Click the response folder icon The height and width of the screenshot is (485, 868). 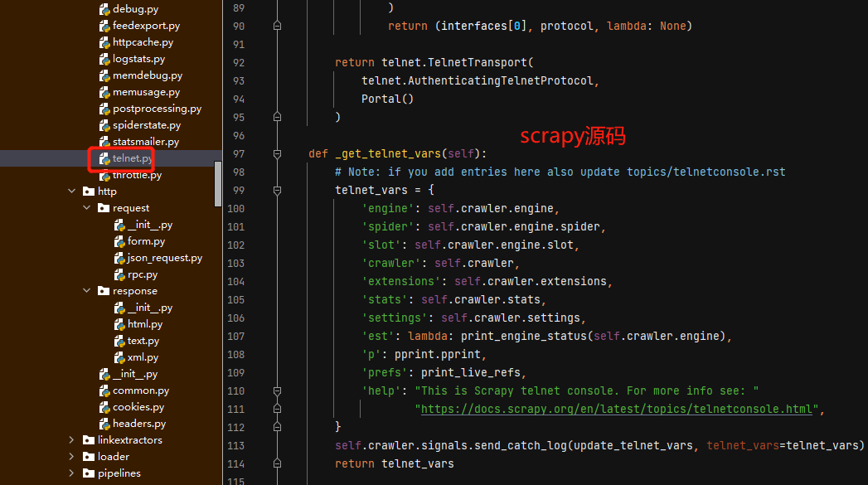[x=104, y=291]
